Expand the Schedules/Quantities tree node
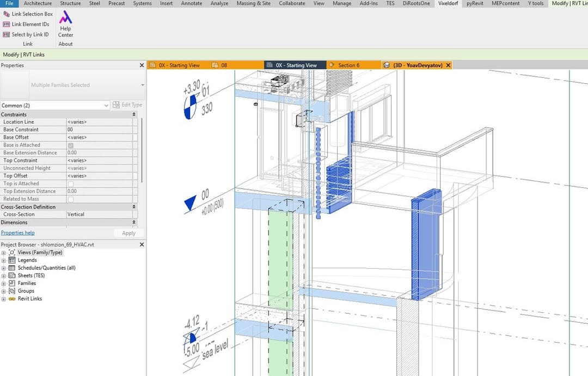 tap(4, 268)
